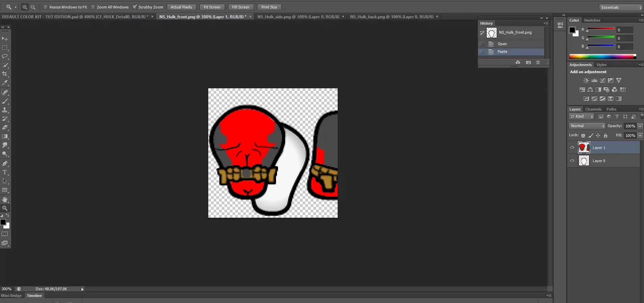644x303 pixels.
Task: Click the Fit Screen button
Action: pyautogui.click(x=212, y=7)
